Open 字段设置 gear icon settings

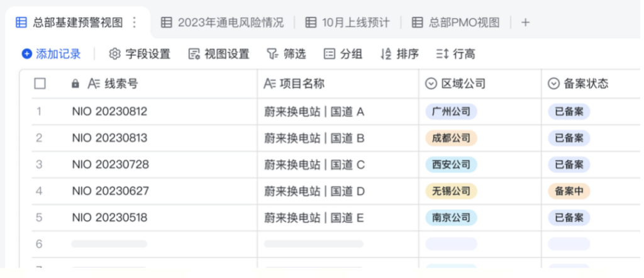tap(114, 54)
